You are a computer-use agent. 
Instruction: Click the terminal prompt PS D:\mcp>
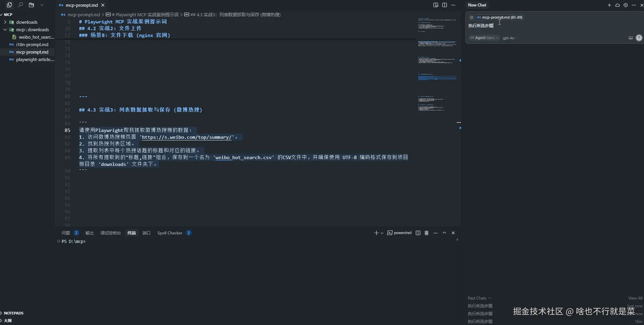pyautogui.click(x=74, y=242)
